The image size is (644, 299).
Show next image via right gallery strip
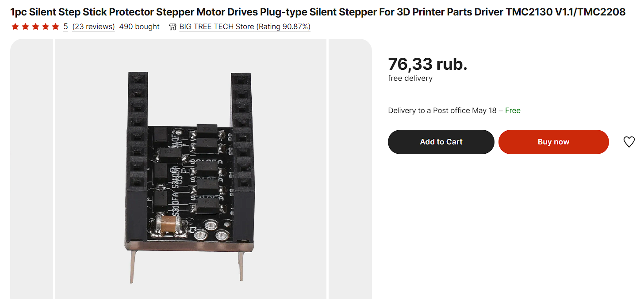pyautogui.click(x=350, y=169)
